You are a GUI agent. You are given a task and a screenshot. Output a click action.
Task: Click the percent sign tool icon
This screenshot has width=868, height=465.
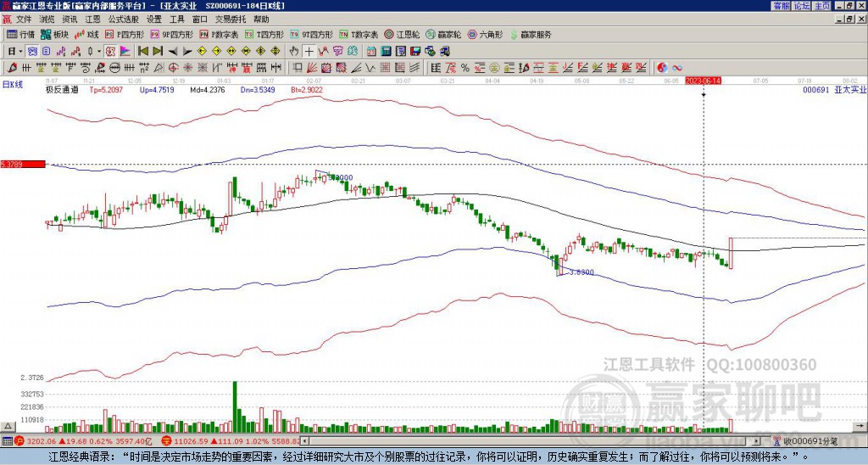click(x=465, y=68)
